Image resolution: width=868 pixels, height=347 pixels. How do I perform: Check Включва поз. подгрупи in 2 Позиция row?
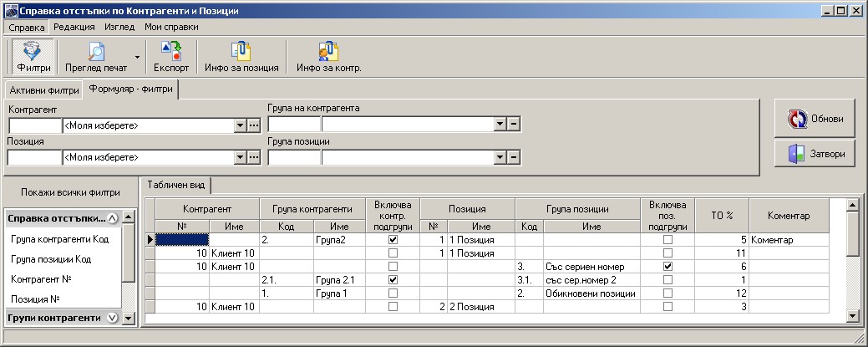pos(668,307)
